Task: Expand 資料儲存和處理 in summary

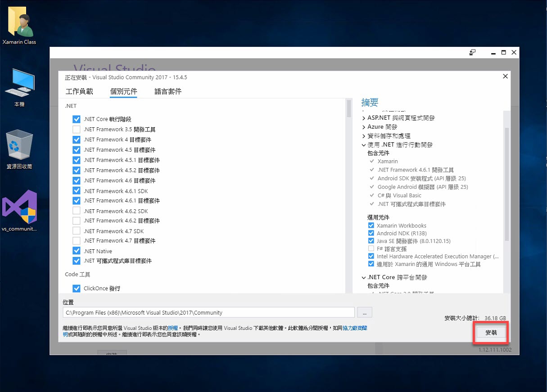Action: click(x=364, y=136)
